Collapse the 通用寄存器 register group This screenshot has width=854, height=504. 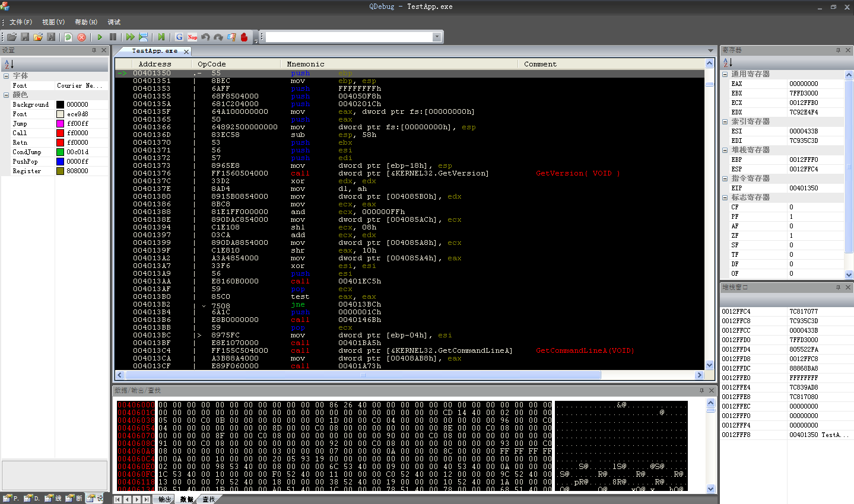tap(725, 74)
